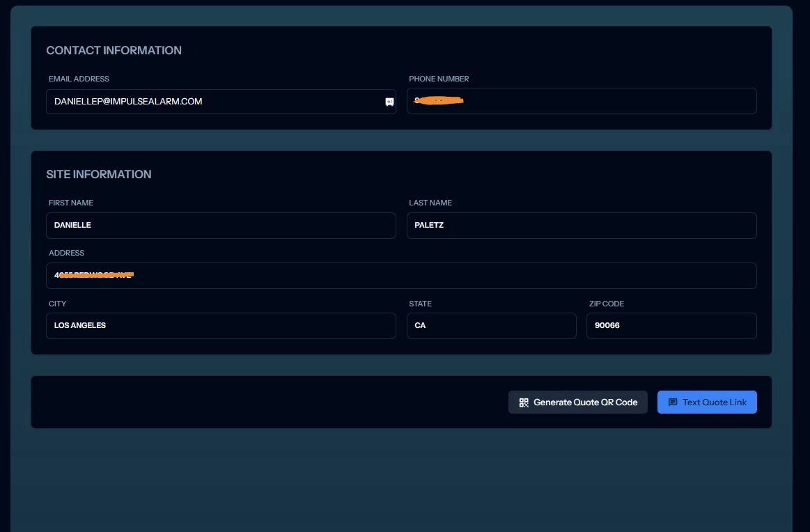Focus the Email Address input field

(221, 101)
